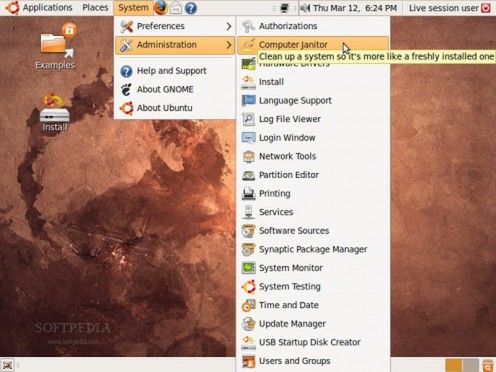Open Authorizations text entry
Image resolution: width=496 pixels, height=372 pixels.
tap(288, 26)
